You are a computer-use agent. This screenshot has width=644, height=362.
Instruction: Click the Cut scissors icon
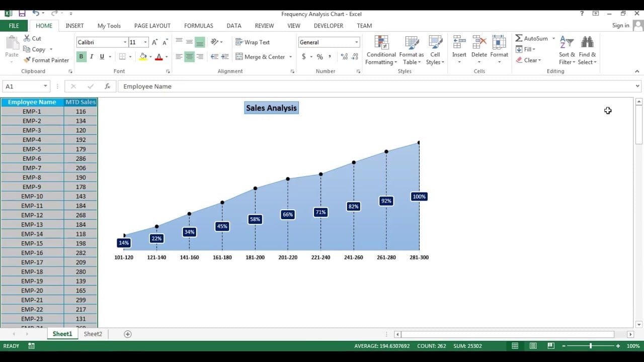pyautogui.click(x=27, y=38)
